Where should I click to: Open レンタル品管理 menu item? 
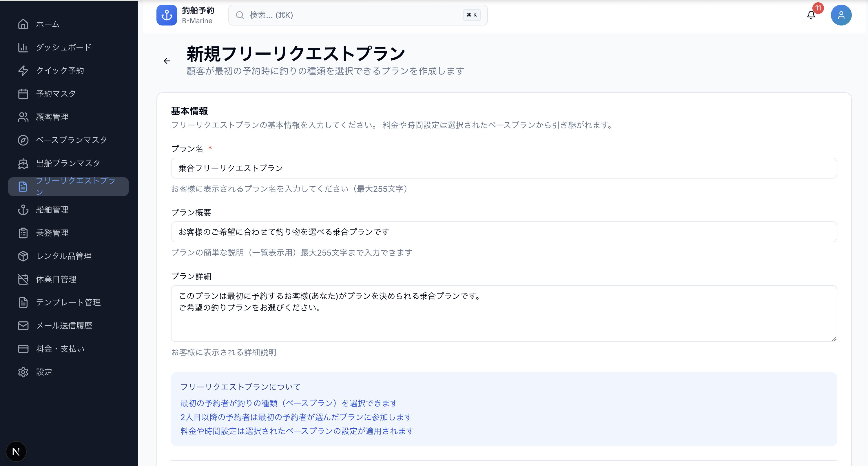pyautogui.click(x=64, y=256)
